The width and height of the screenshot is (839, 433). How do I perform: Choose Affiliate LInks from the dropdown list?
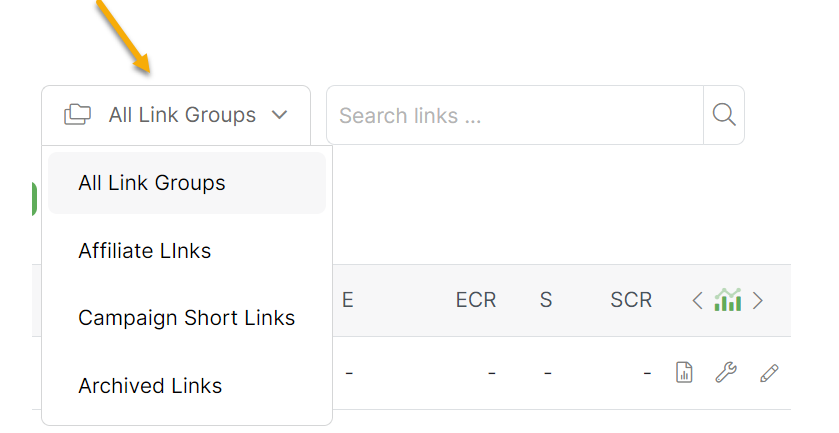(x=145, y=251)
